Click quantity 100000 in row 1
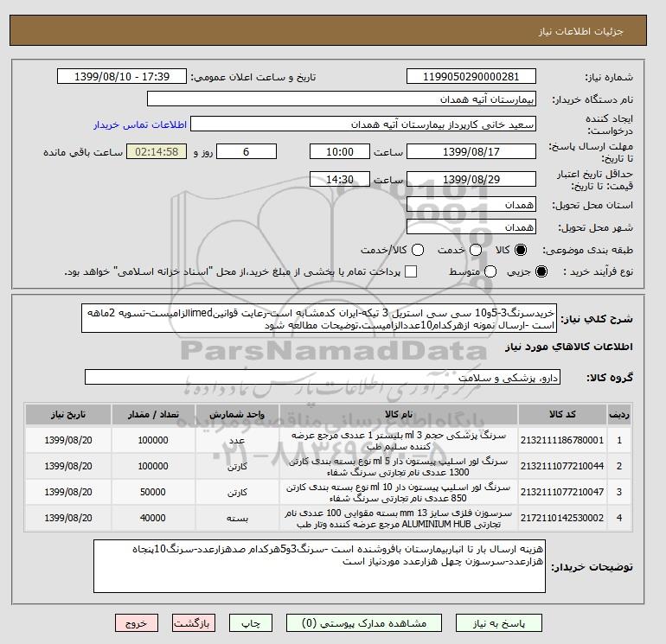The image size is (666, 644). (x=153, y=440)
